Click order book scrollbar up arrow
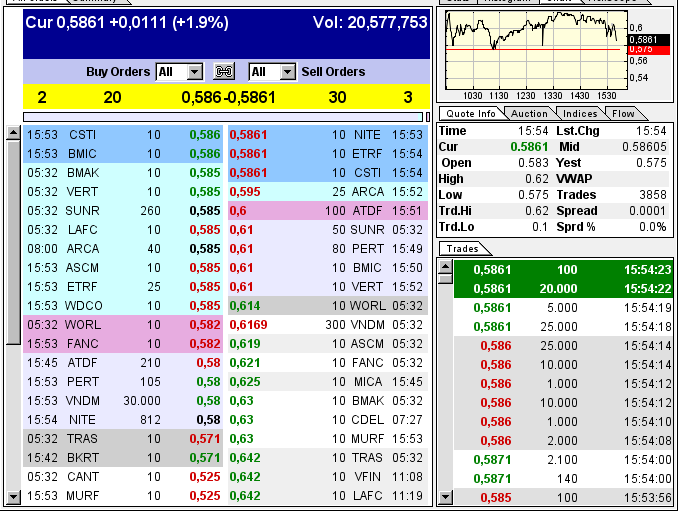The width and height of the screenshot is (696, 514). point(14,133)
